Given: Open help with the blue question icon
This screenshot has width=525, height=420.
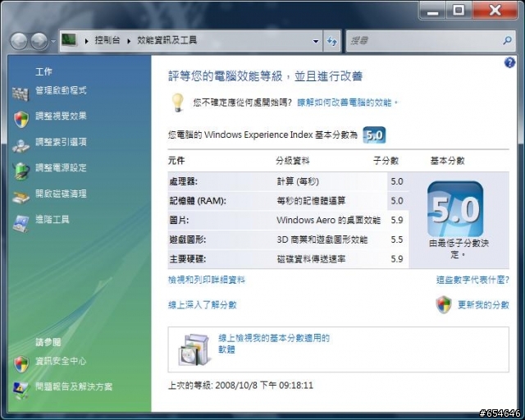Looking at the screenshot, I should coord(509,62).
